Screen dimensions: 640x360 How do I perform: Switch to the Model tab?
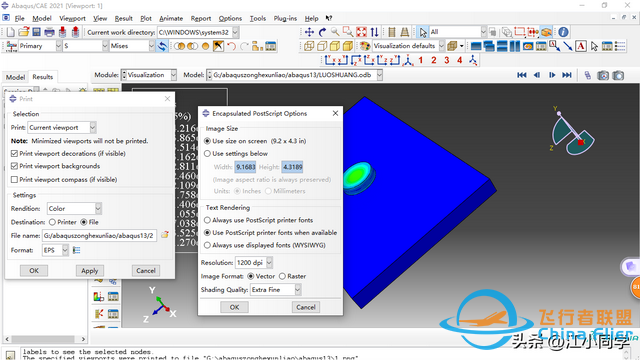(x=15, y=77)
